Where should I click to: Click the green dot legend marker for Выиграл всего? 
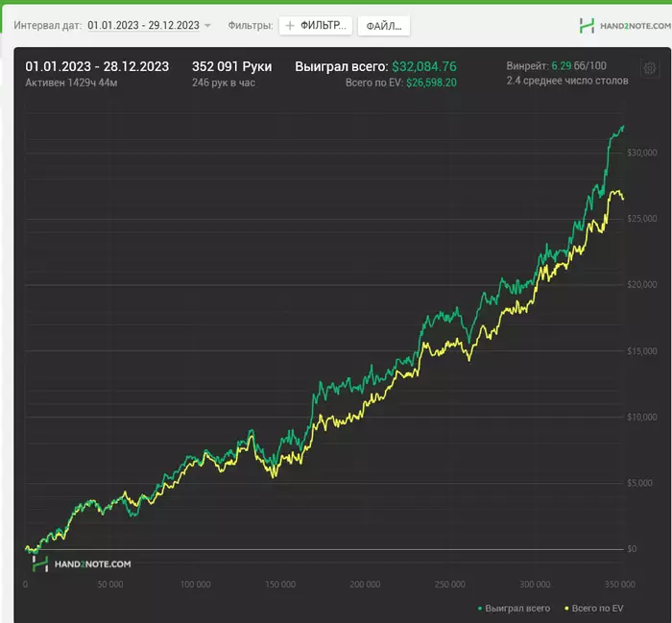pos(480,609)
